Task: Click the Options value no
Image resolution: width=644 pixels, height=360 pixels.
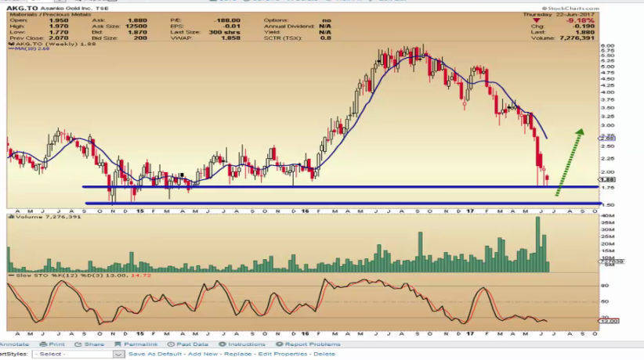Action: 327,20
